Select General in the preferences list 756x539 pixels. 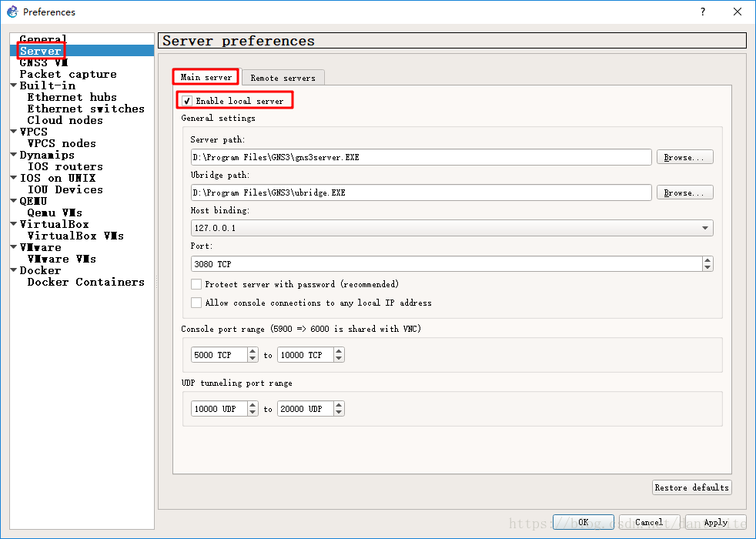[x=43, y=39]
